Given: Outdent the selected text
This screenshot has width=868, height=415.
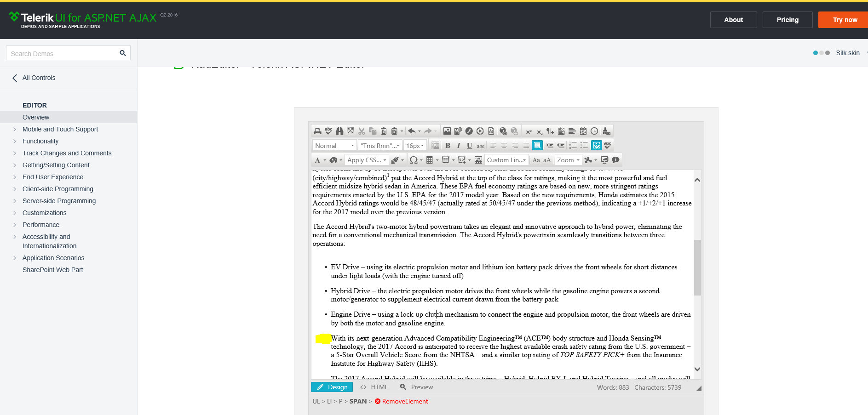Looking at the screenshot, I should pyautogui.click(x=561, y=146).
